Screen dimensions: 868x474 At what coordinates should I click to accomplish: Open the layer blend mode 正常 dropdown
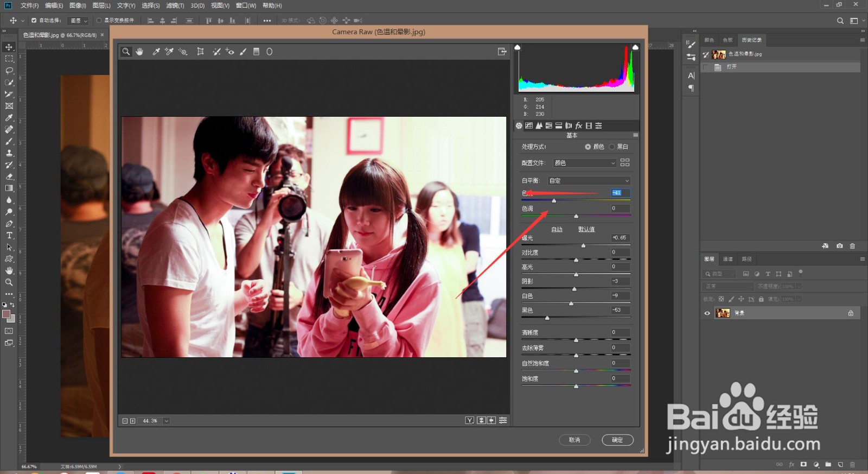729,286
